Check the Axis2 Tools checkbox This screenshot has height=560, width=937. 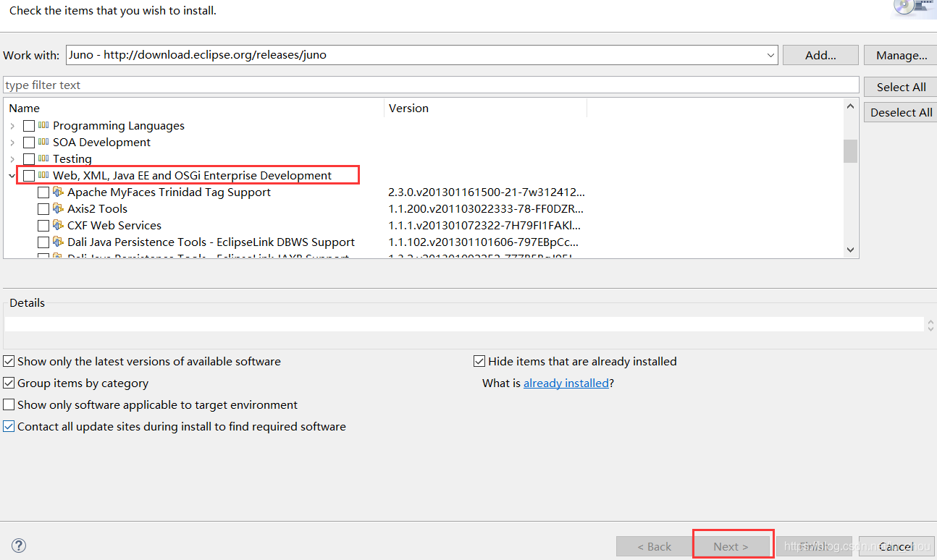43,209
